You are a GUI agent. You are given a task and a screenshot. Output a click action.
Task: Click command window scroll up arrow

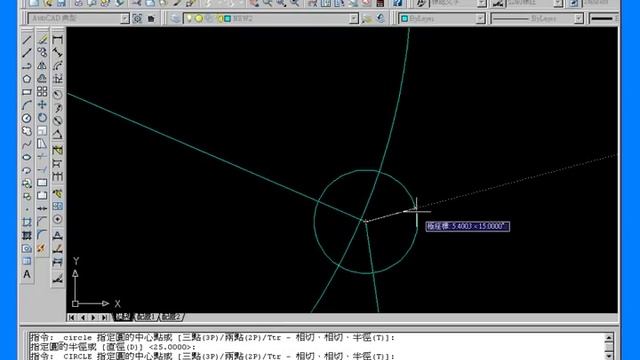609,338
